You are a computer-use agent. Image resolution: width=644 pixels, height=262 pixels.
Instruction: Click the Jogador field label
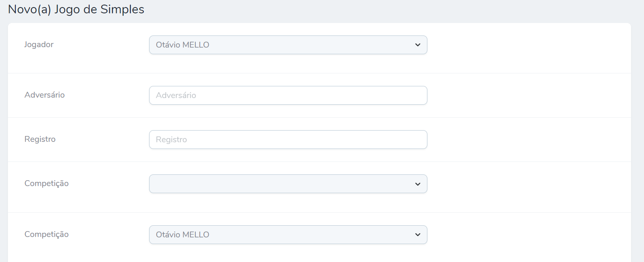(39, 44)
